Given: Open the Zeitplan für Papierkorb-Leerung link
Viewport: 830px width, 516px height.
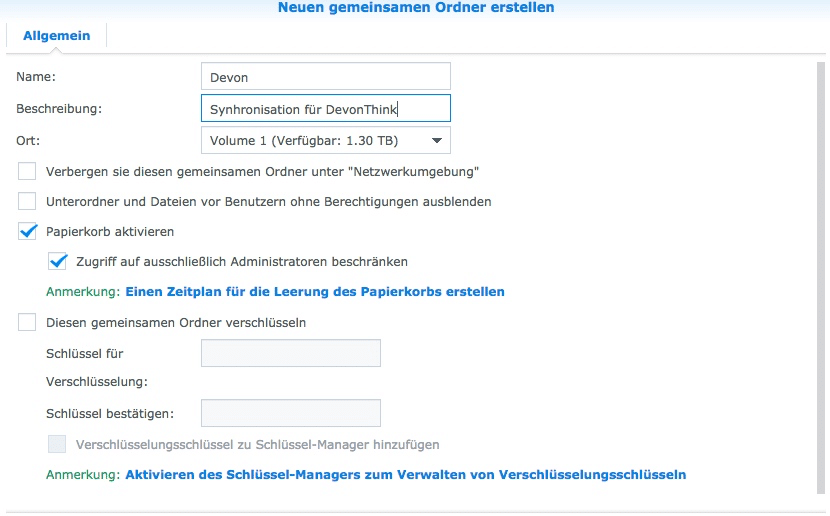Looking at the screenshot, I should [314, 292].
